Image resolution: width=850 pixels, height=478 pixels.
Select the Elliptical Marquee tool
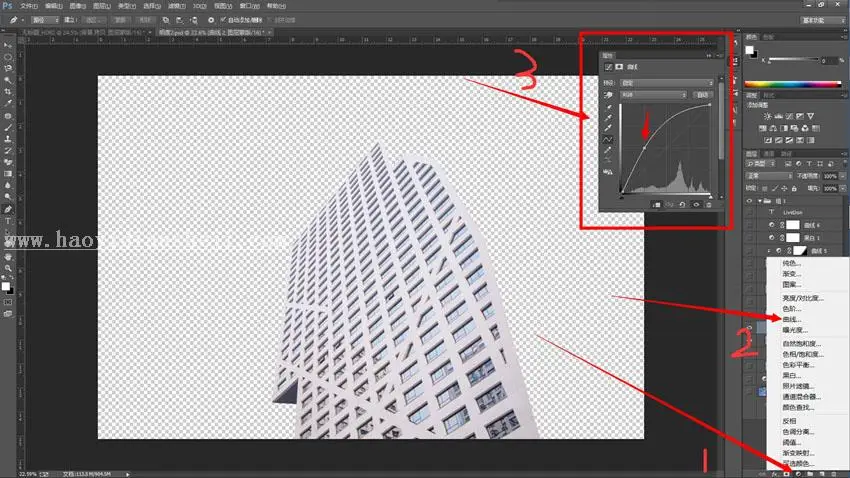coord(8,56)
